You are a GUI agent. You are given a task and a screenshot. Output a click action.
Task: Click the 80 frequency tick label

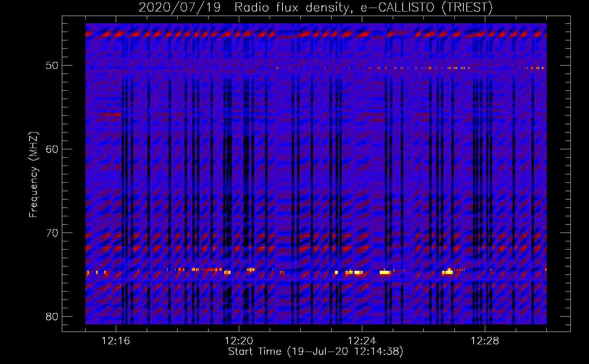[x=52, y=317]
